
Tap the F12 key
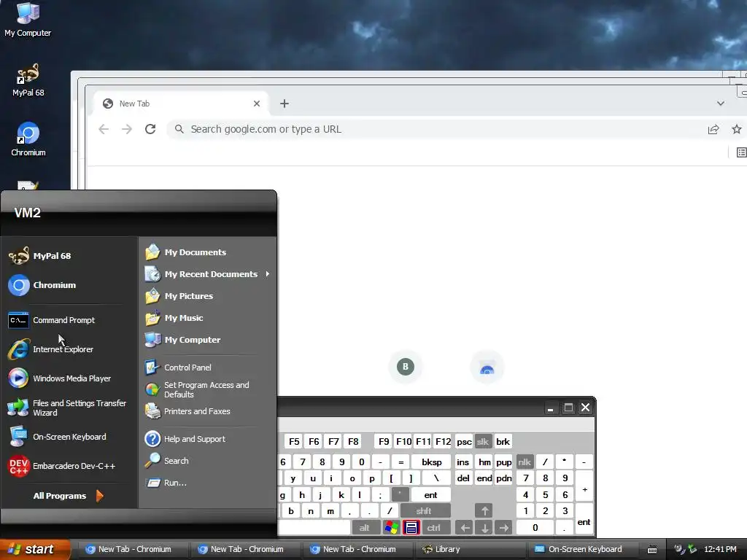[443, 441]
